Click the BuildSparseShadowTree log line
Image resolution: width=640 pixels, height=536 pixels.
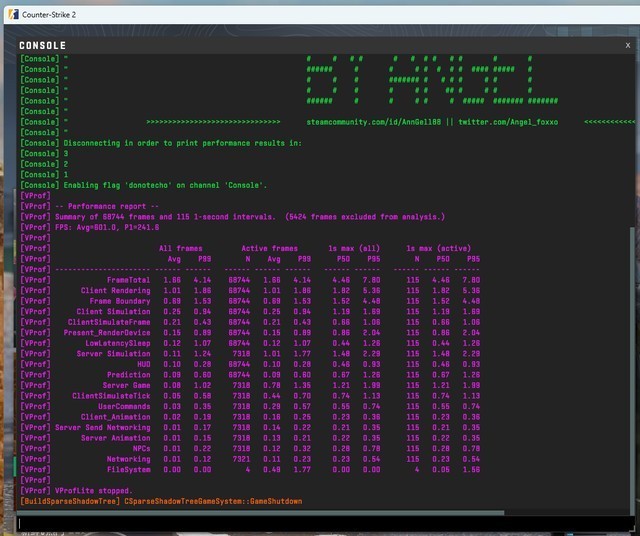click(x=160, y=500)
